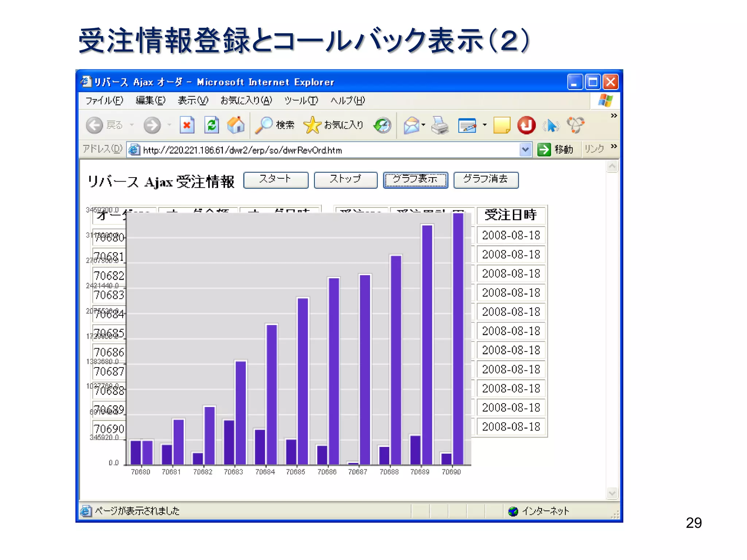747x560 pixels.
Task: Click the IE icon in the title bar
Action: point(86,82)
